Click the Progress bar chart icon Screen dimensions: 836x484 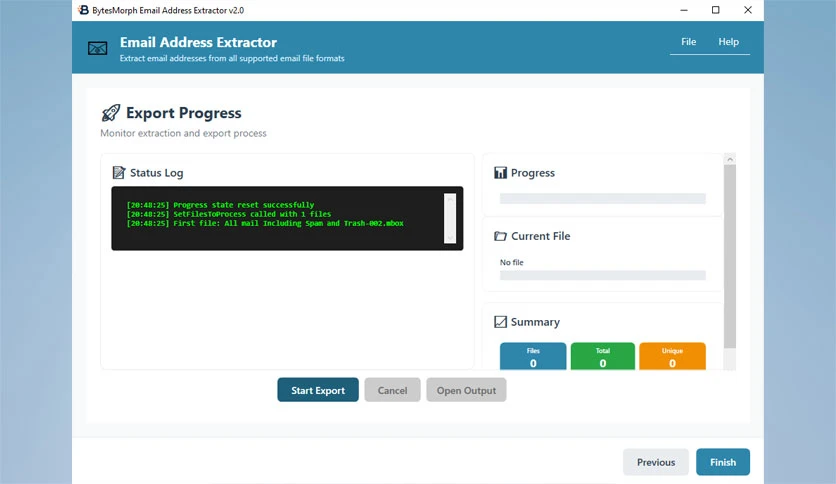point(500,172)
